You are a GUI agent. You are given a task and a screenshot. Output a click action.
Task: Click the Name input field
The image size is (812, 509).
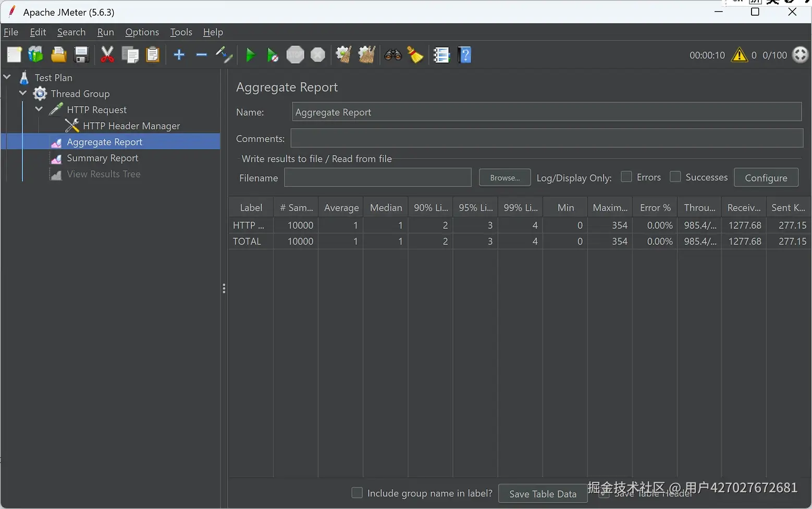[547, 112]
